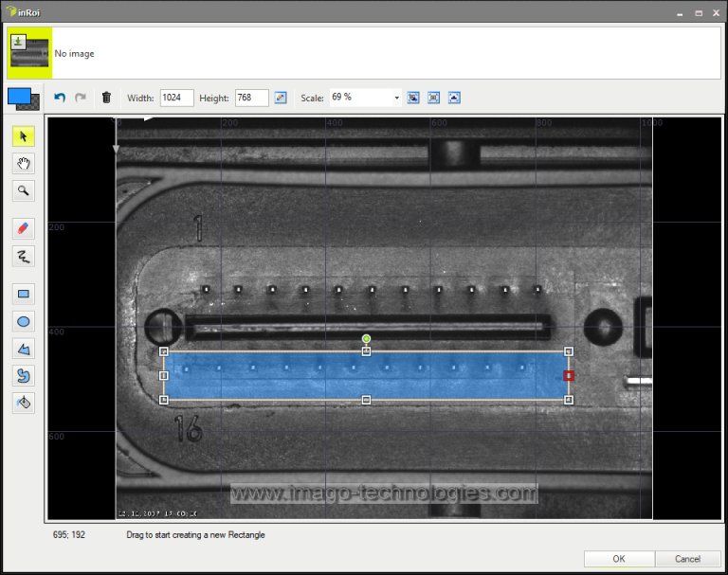Select the closed curve lasso tool
Viewport: 728px width, 575px height.
pyautogui.click(x=23, y=375)
